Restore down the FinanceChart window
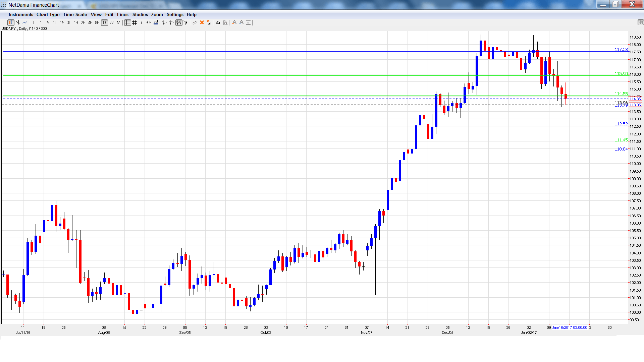The width and height of the screenshot is (644, 362). [615, 4]
